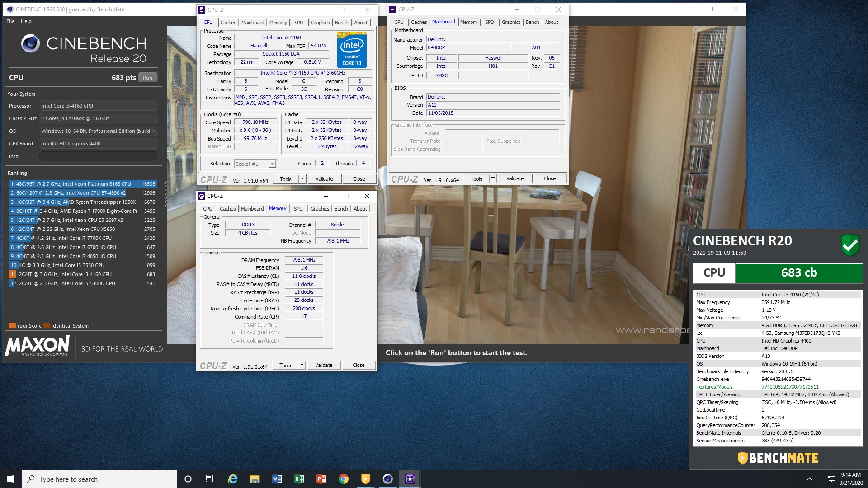Open the Cinebench Help menu
This screenshot has width=868, height=488.
26,21
